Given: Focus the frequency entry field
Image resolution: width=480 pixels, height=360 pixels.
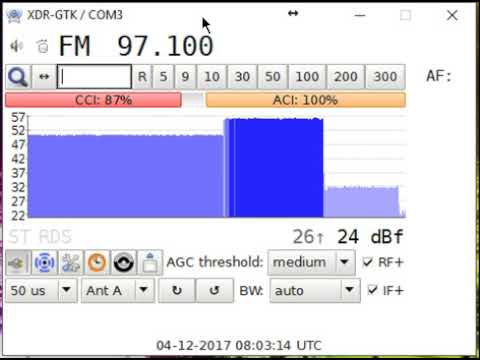Looking at the screenshot, I should (94, 77).
